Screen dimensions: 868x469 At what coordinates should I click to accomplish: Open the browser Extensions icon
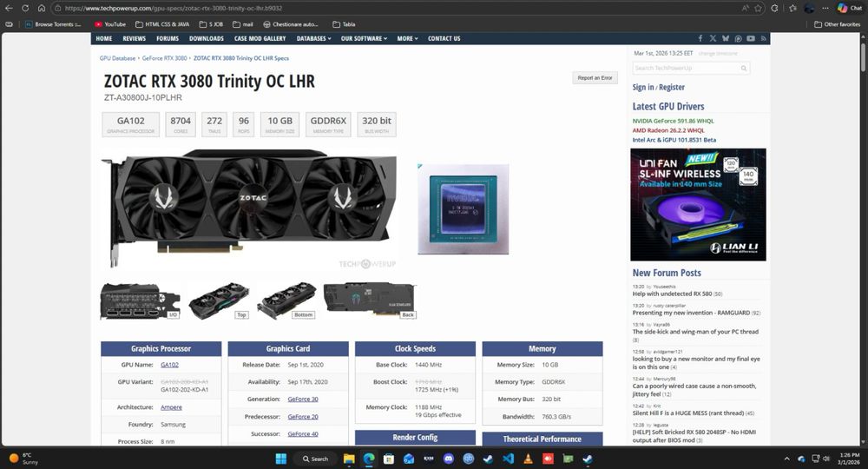pos(774,9)
